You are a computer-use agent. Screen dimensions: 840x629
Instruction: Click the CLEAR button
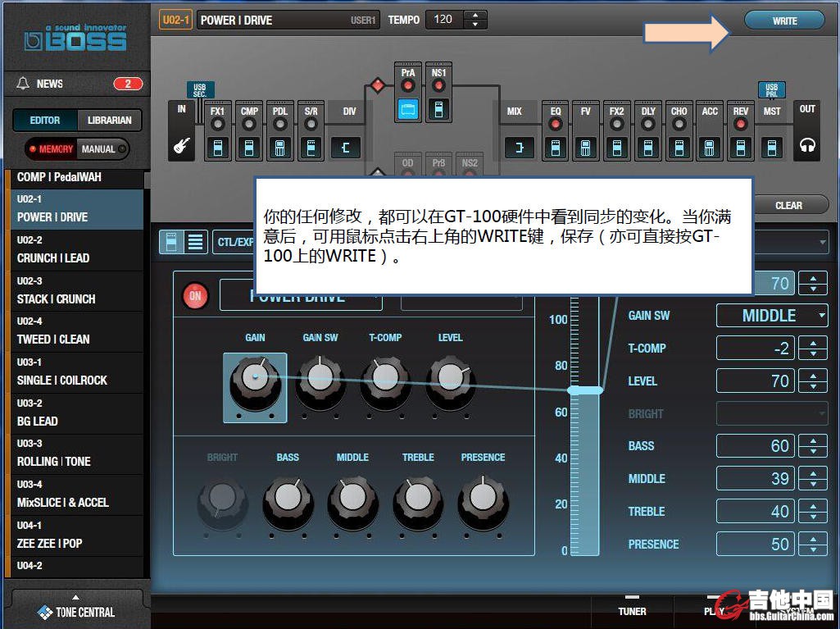click(788, 205)
